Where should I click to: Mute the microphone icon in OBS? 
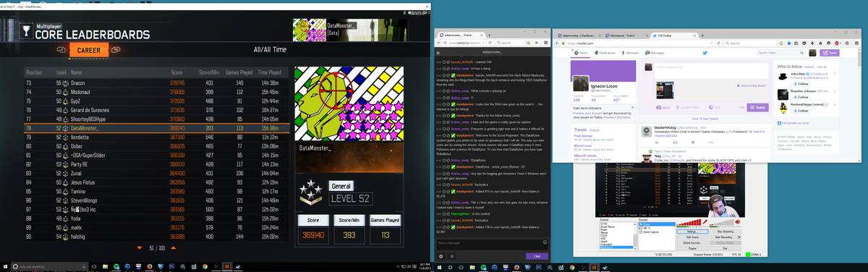705,222
